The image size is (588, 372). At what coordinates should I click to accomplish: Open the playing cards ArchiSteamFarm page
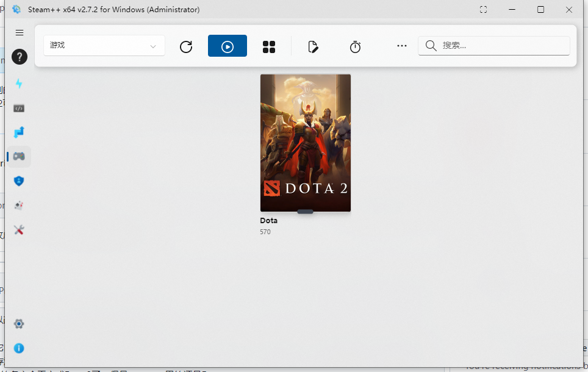[19, 206]
